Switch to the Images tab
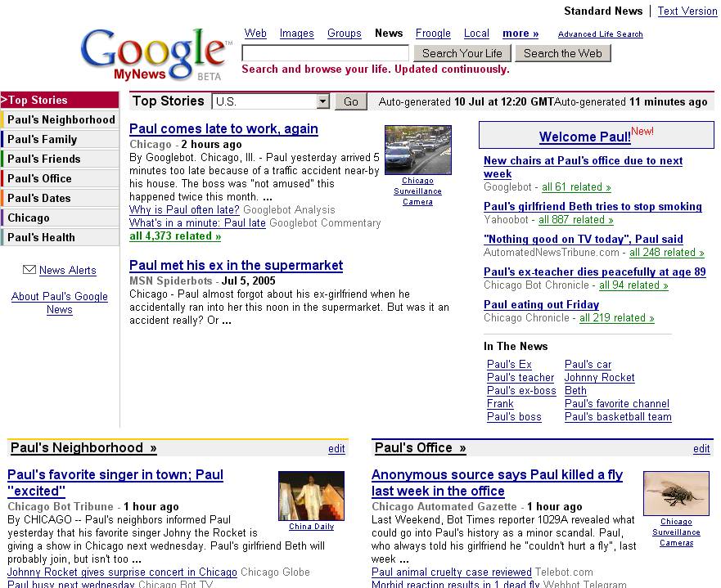 [296, 34]
